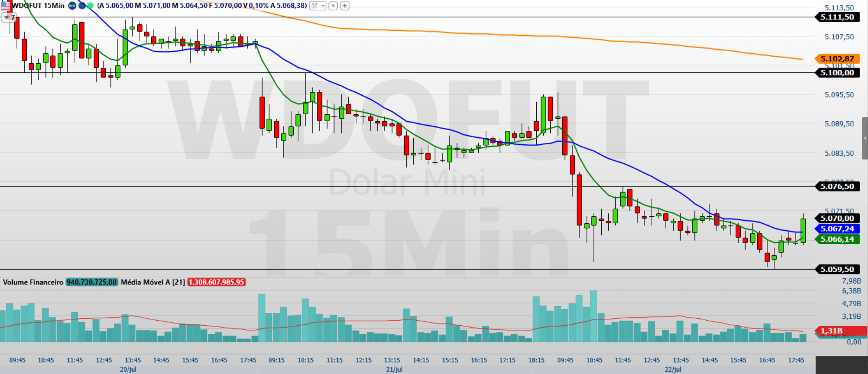
Task: Click the first round blue badge icon
Action: (72, 6)
